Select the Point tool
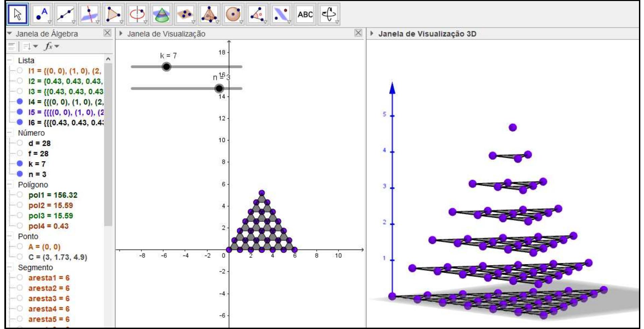Screen dimensions: 644x329 [x=42, y=14]
